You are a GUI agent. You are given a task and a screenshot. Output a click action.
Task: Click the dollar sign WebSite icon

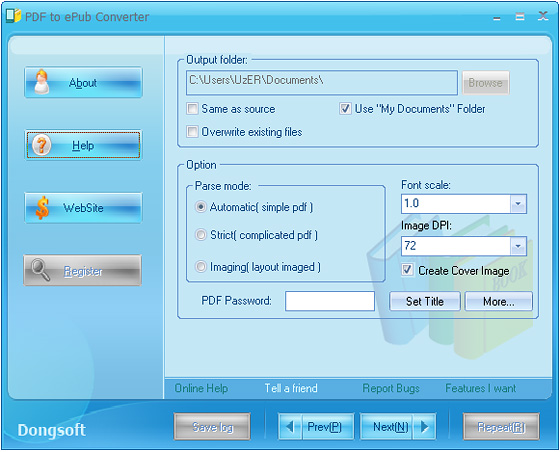[x=42, y=207]
